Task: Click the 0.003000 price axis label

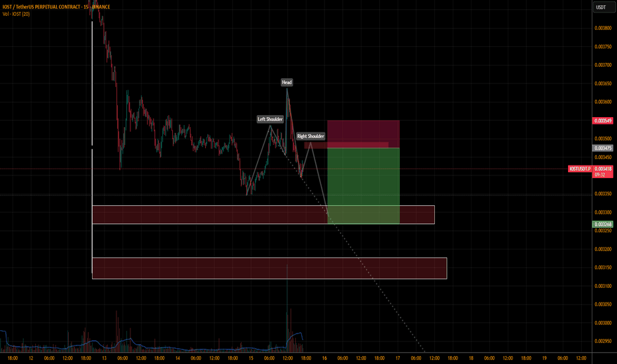Action: (603, 323)
